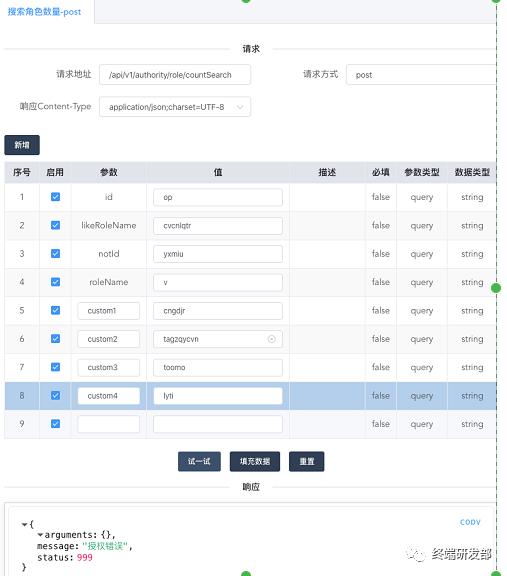The image size is (507, 576).
Task: Click the green dot on right border
Action: (496, 288)
